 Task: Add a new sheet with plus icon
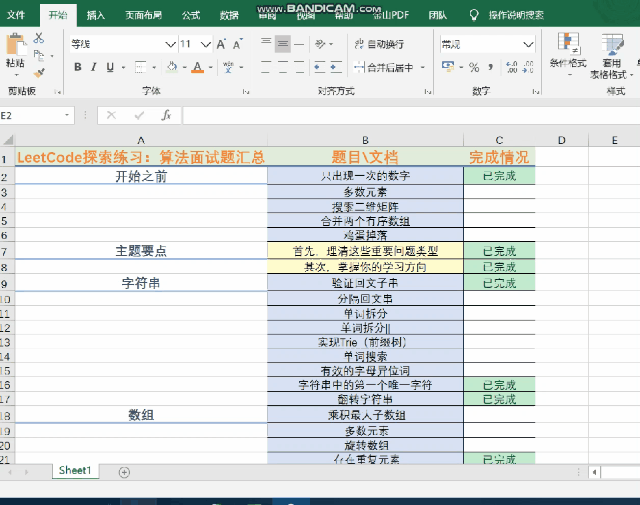point(124,472)
